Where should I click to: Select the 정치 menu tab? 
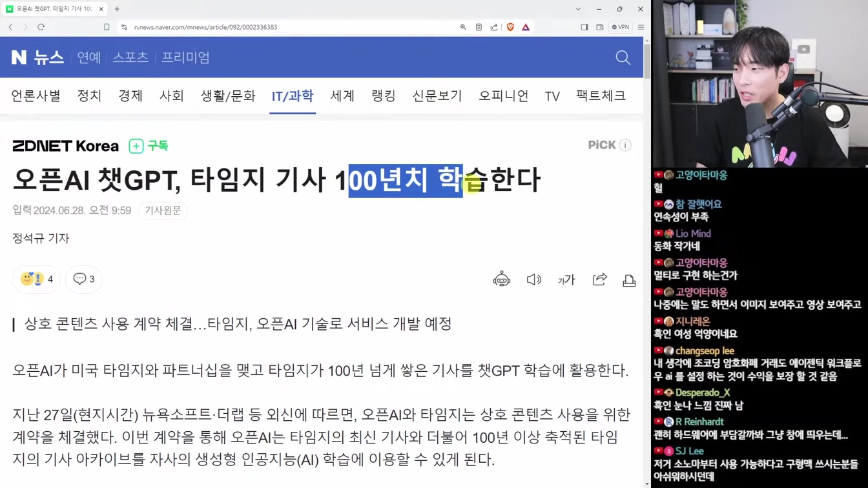coord(89,96)
